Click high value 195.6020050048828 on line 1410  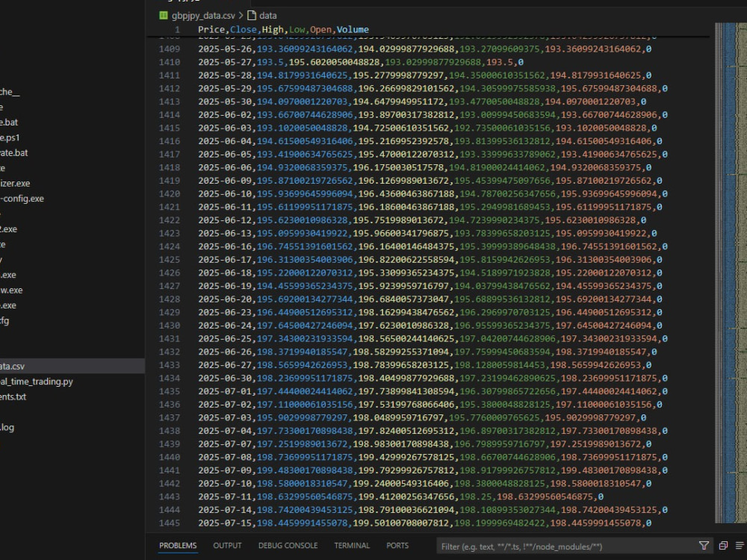(x=334, y=62)
